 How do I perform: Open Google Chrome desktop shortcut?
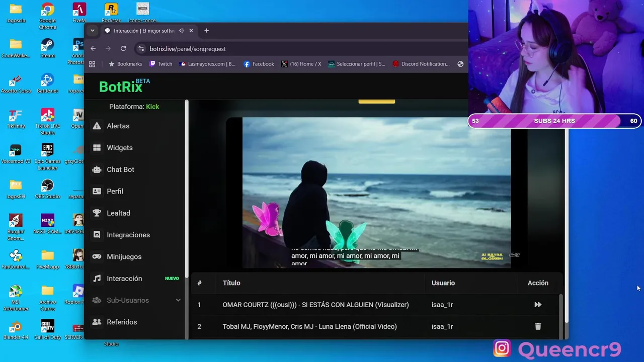[47, 17]
